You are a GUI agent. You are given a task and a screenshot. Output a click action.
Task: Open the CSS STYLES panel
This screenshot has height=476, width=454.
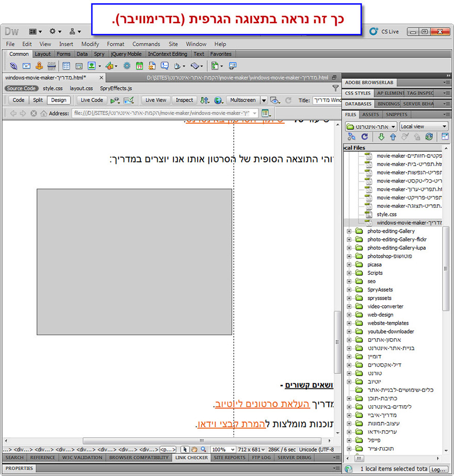tap(358, 93)
